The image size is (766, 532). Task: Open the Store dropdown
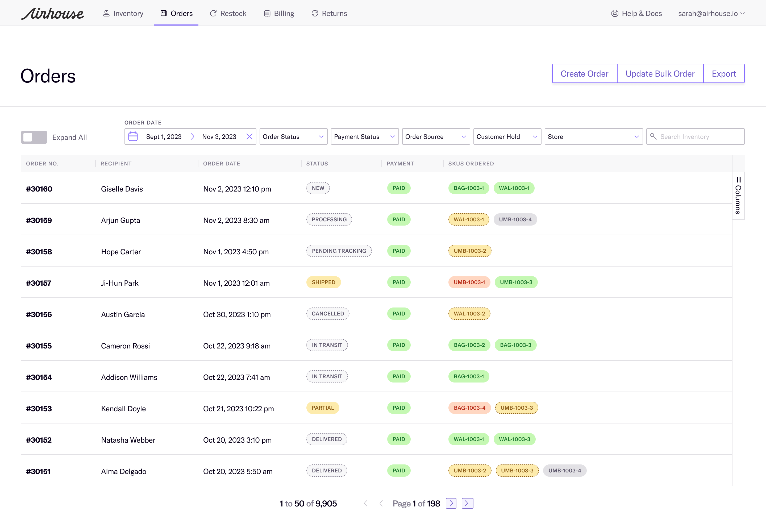593,137
